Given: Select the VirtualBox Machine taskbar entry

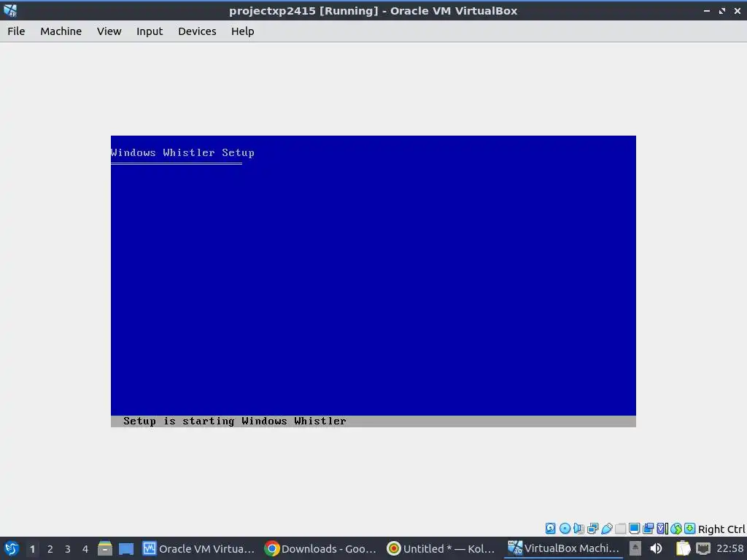Looking at the screenshot, I should 564,548.
